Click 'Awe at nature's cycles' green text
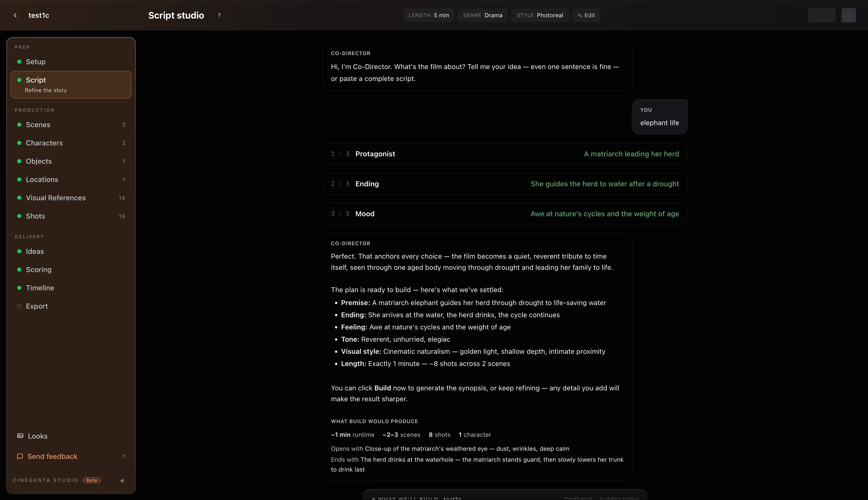This screenshot has height=500, width=868. click(x=605, y=214)
